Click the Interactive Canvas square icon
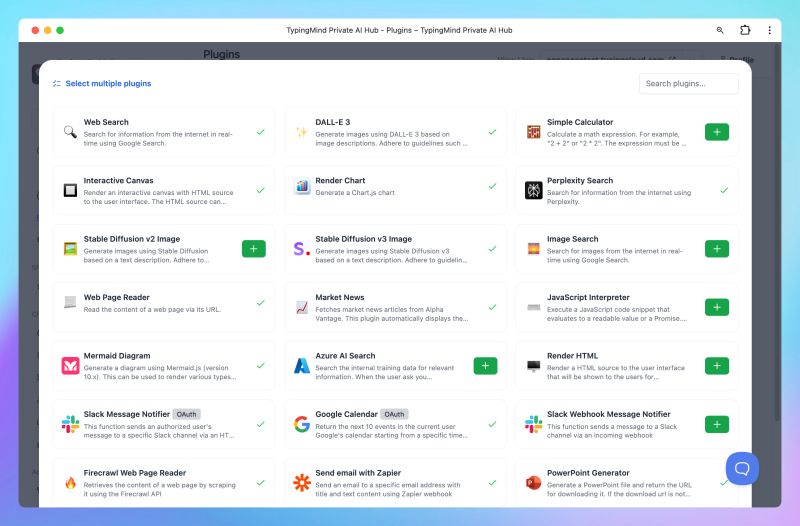Image resolution: width=800 pixels, height=526 pixels. 70,190
